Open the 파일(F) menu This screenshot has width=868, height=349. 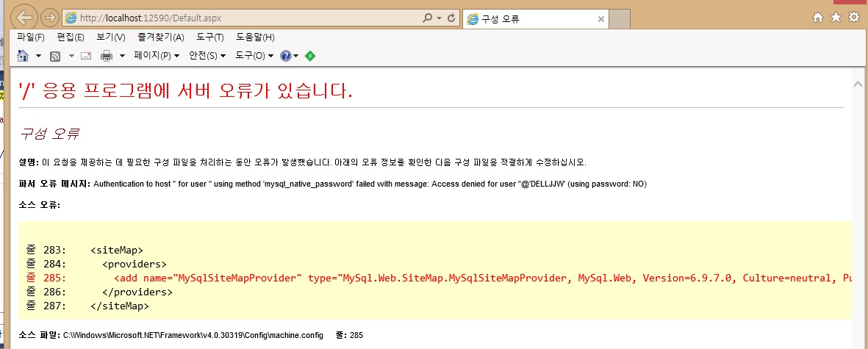point(31,37)
